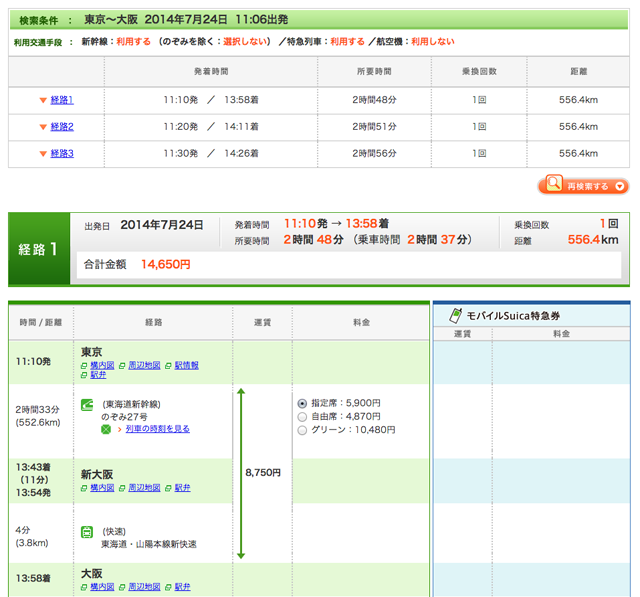The width and height of the screenshot is (640, 597).
Task: Click the train name 'のぞみ27号'
Action: pos(124,417)
